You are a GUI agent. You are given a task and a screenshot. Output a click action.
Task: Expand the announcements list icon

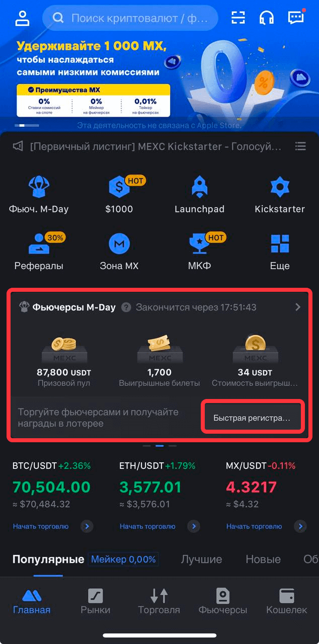(300, 146)
